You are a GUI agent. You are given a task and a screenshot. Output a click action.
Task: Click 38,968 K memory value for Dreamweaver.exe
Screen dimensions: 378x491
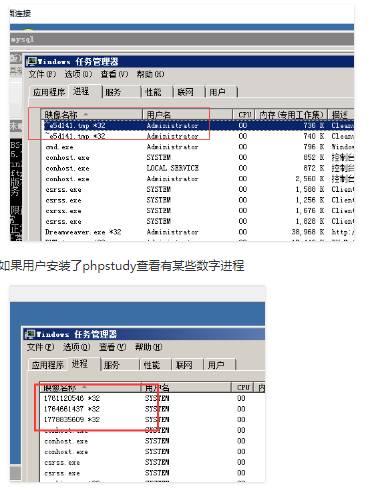point(308,232)
